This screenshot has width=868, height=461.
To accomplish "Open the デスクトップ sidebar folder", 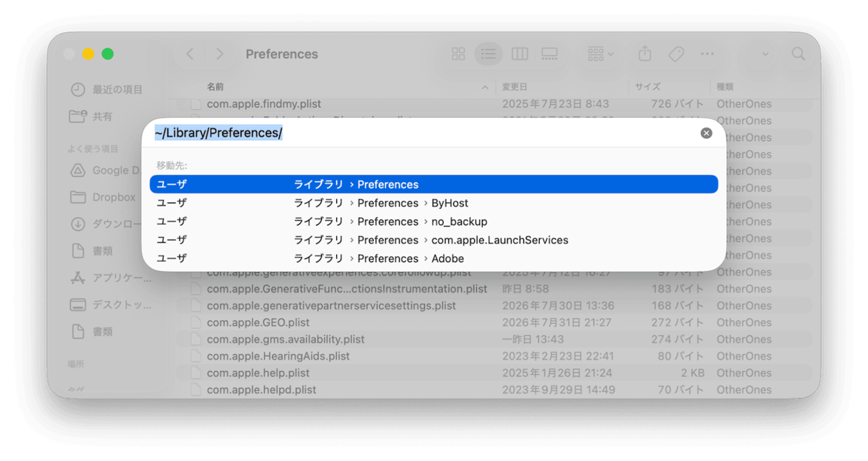I will 111,305.
